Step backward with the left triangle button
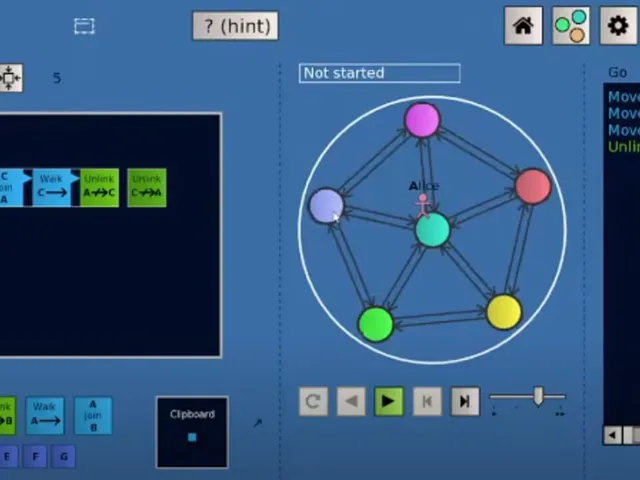The image size is (640, 480). pos(351,402)
